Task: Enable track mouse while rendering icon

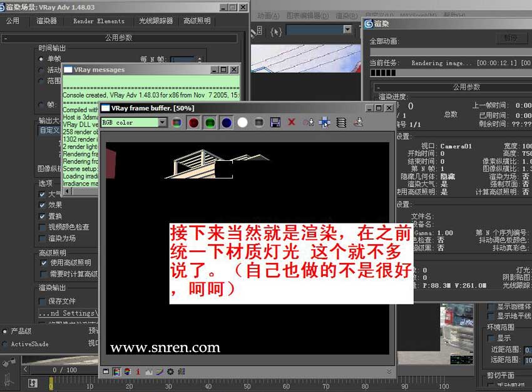Action: pos(325,122)
